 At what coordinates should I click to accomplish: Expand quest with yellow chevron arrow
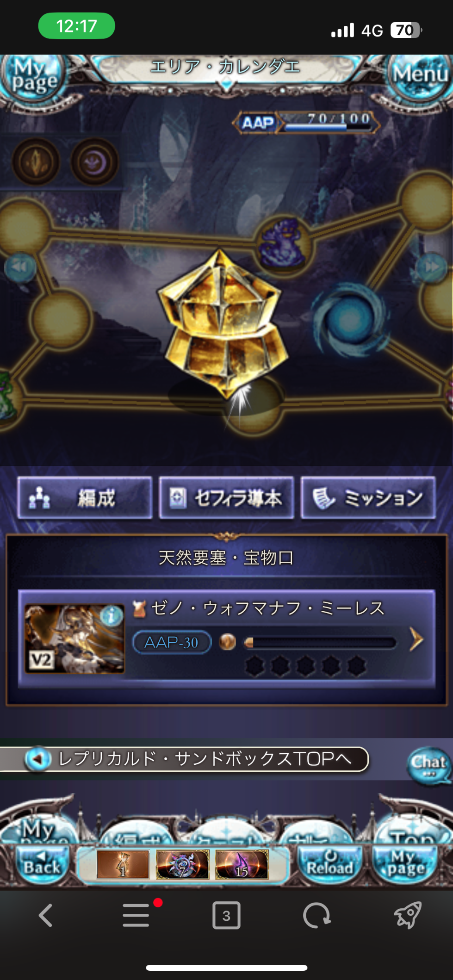[x=416, y=640]
